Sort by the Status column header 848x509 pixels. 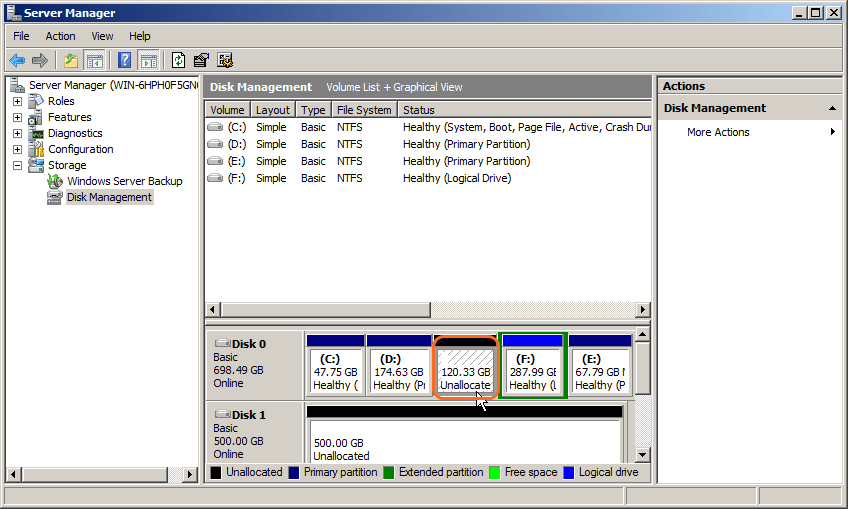point(525,110)
